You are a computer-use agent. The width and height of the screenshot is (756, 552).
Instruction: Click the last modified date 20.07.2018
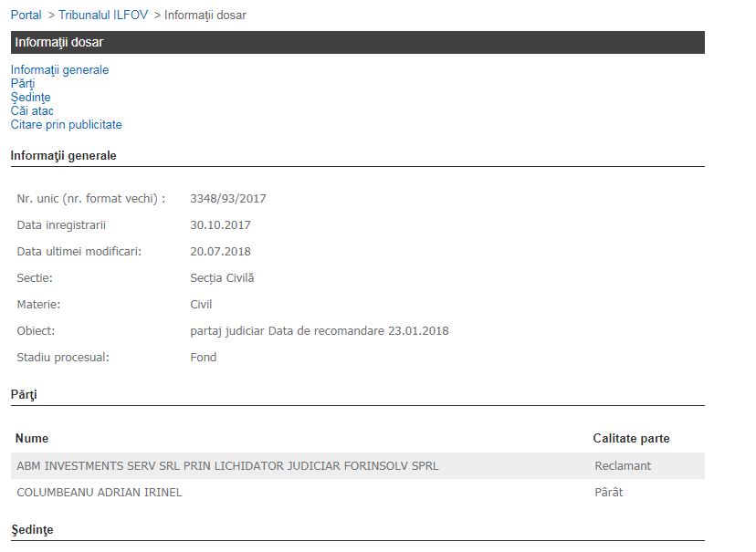click(x=220, y=252)
